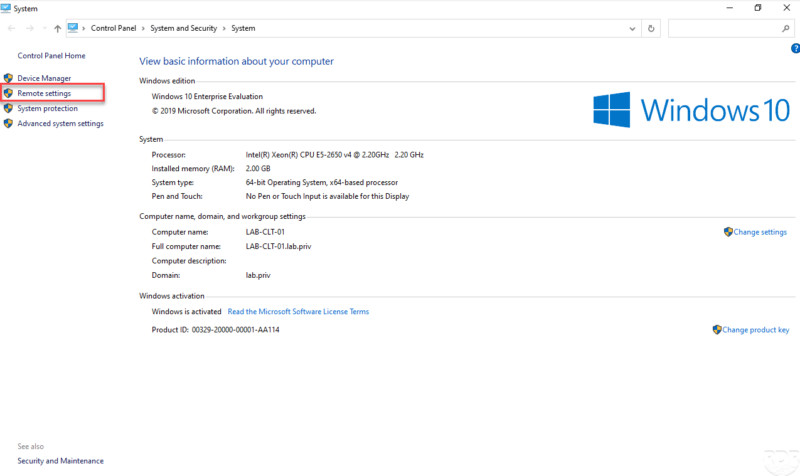800x476 pixels.
Task: Go to Control Panel Home
Action: click(x=52, y=56)
